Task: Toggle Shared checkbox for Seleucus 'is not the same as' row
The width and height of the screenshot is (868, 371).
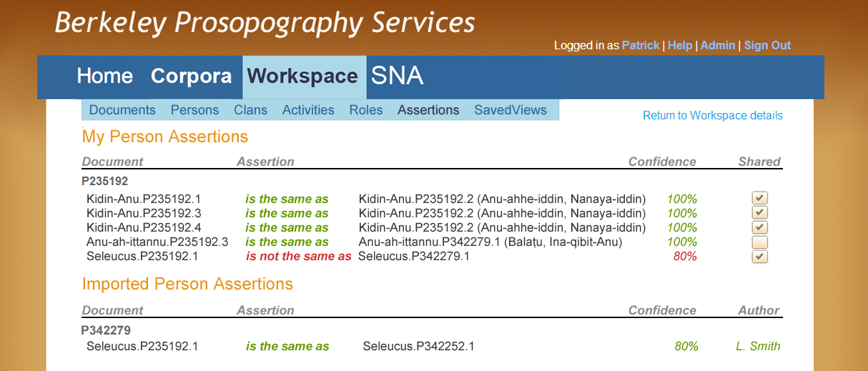Action: 759,256
